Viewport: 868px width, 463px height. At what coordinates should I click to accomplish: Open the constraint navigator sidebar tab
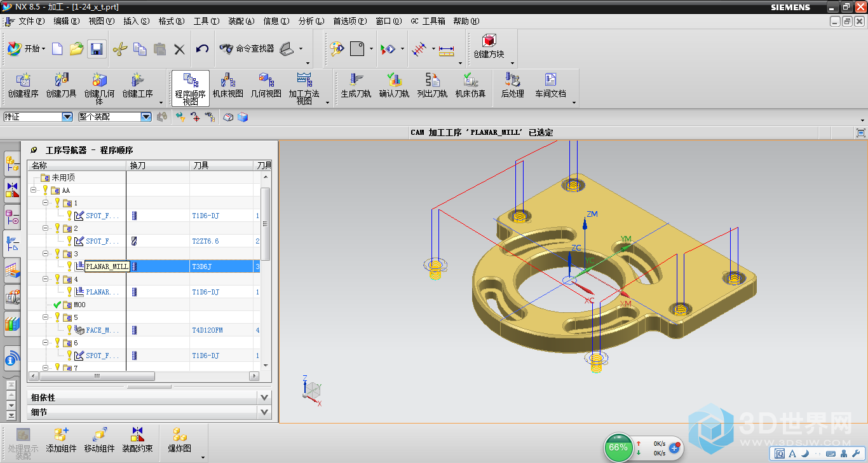tap(12, 190)
